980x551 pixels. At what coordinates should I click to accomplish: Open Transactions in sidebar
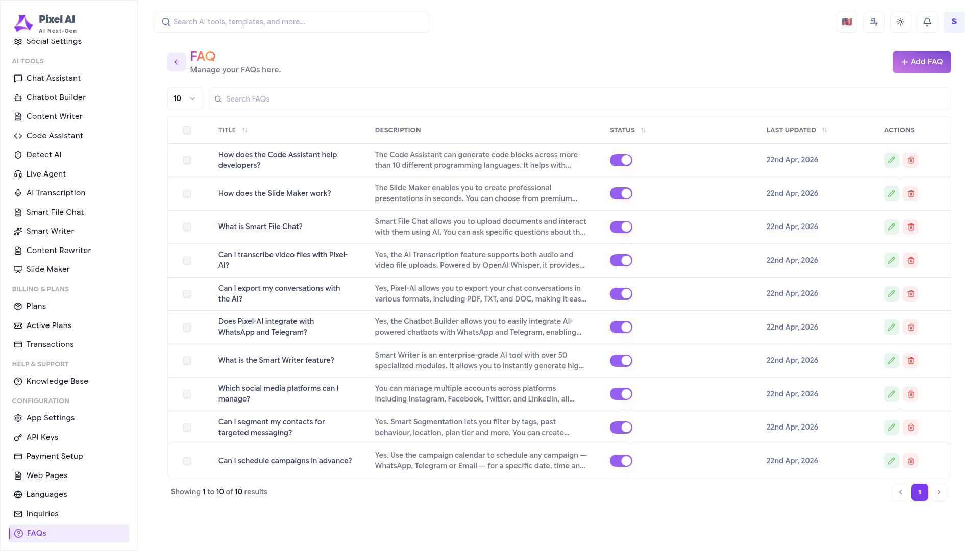(69, 344)
